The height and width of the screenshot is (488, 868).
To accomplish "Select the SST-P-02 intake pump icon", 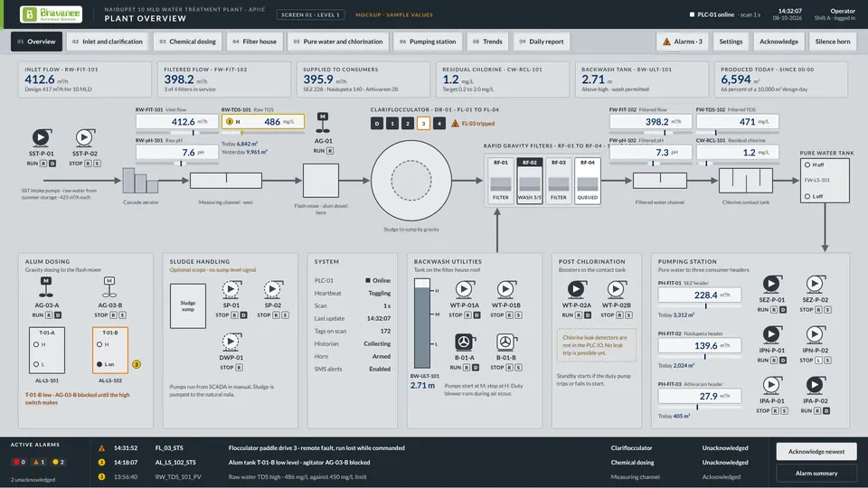I will (x=84, y=137).
